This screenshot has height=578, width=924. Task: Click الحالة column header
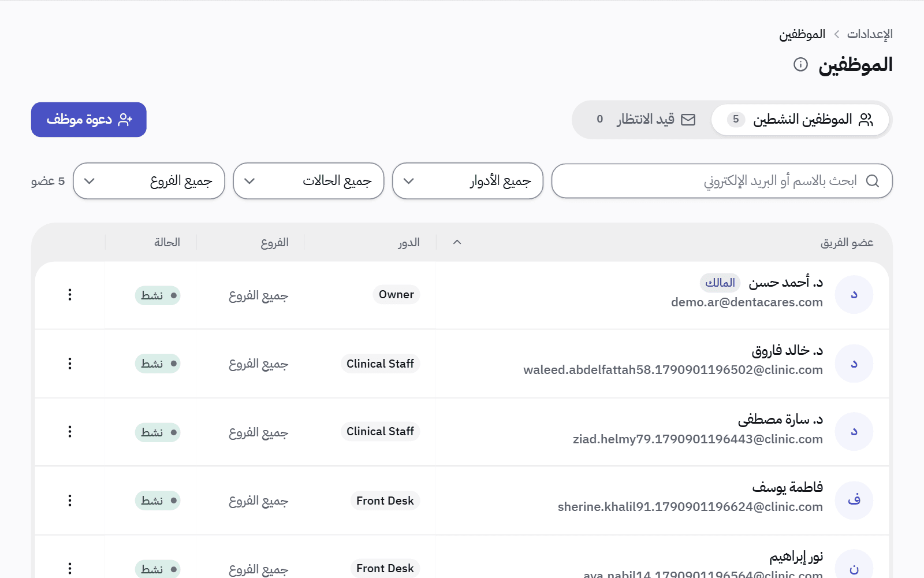(x=167, y=242)
